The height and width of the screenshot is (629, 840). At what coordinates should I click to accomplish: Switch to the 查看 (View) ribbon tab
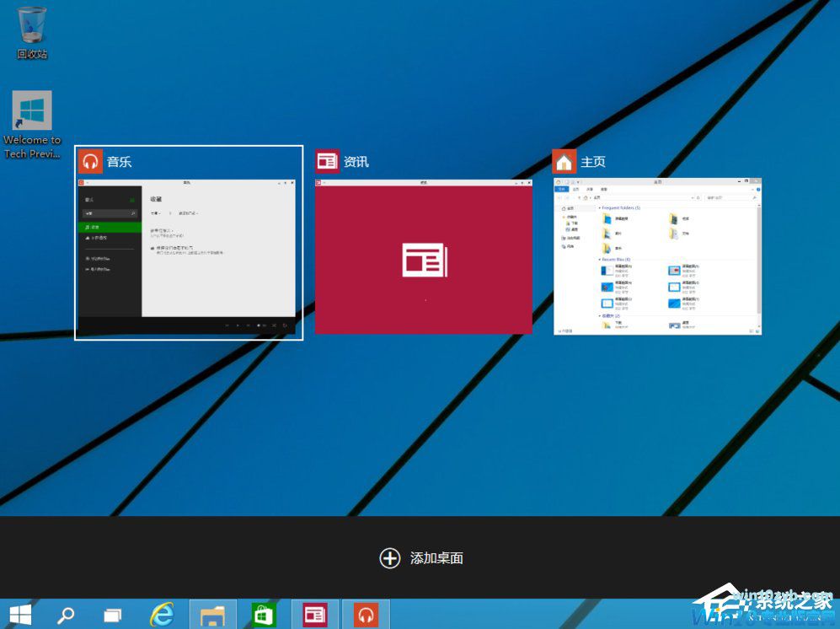tap(603, 189)
